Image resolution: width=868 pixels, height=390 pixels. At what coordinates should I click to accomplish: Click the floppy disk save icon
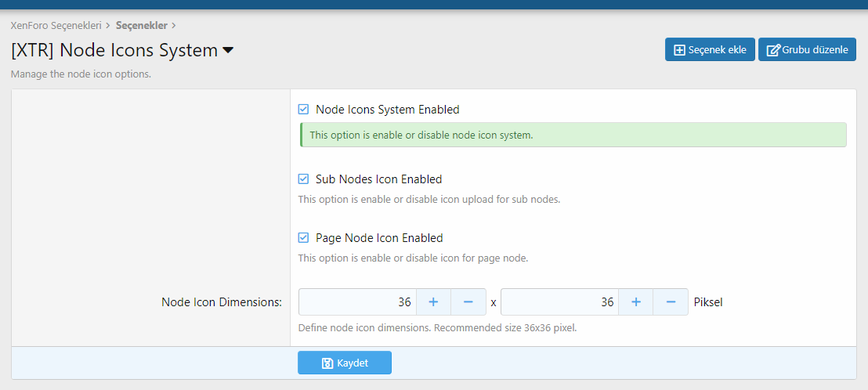coord(327,363)
